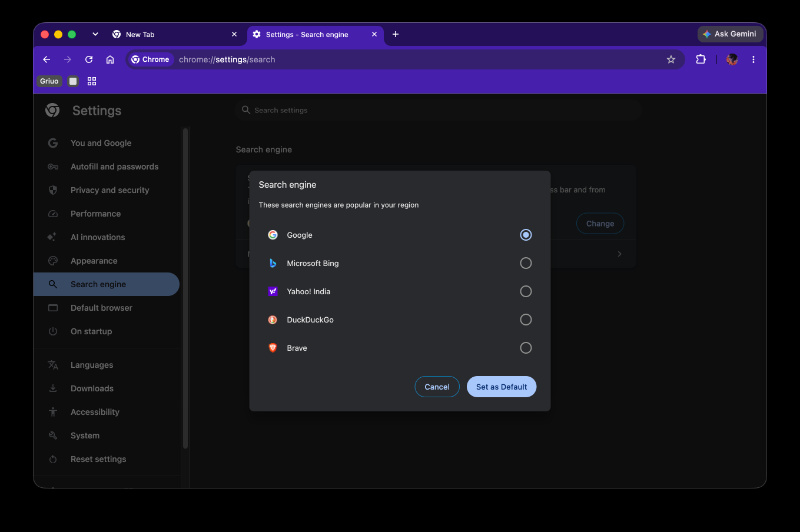Screen dimensions: 800x532
Task: Open the profile avatar menu
Action: 732,60
